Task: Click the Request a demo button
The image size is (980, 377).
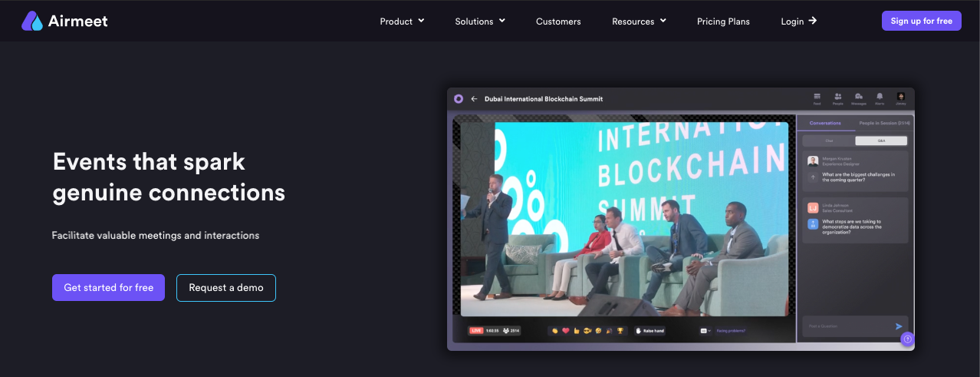Action: click(x=226, y=287)
